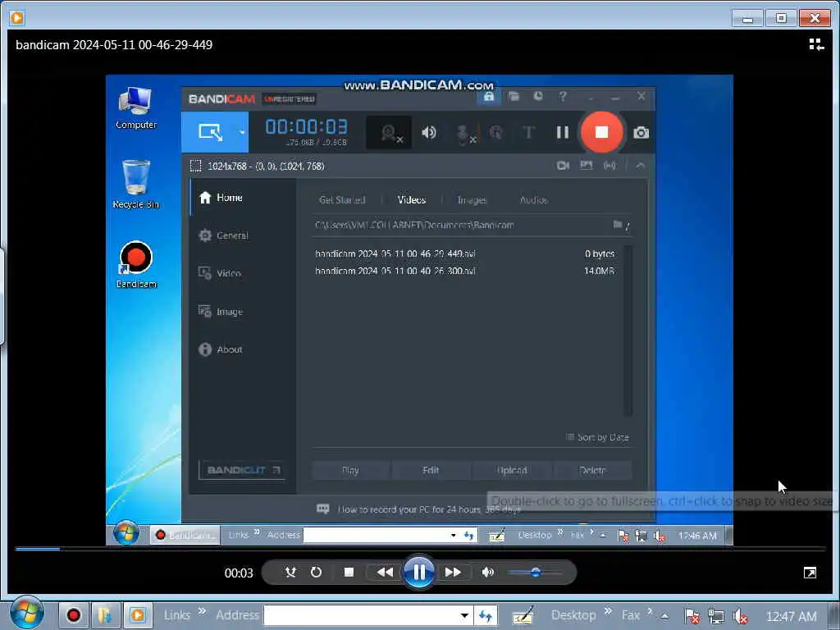
Task: Pause the Bandicam recording
Action: point(562,132)
